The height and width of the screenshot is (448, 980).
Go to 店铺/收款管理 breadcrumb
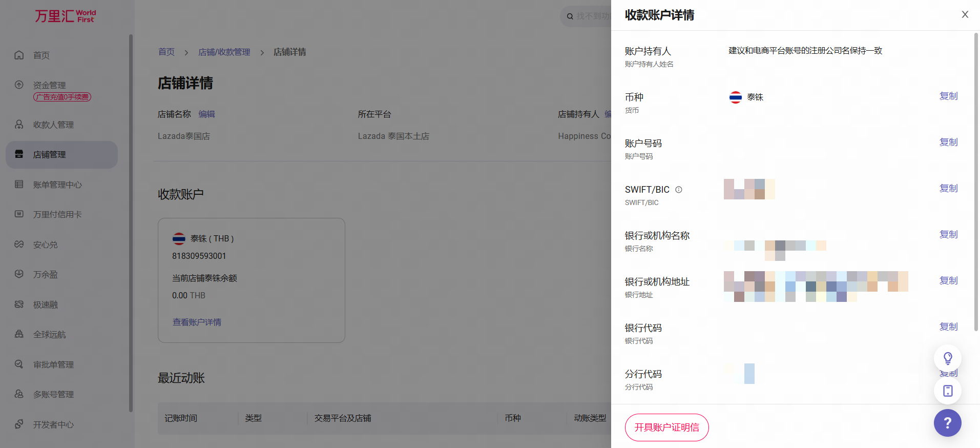(x=224, y=52)
